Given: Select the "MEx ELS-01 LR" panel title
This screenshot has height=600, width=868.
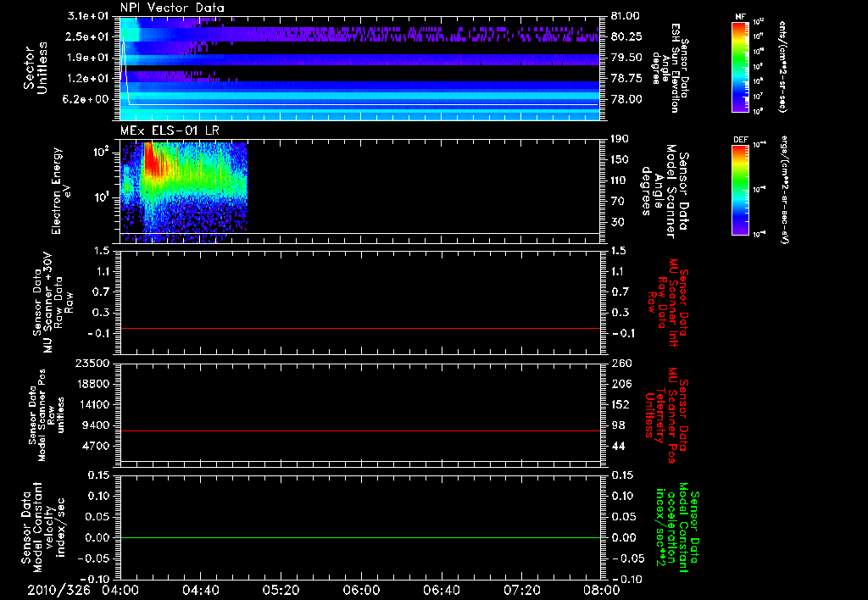Looking at the screenshot, I should coord(170,131).
